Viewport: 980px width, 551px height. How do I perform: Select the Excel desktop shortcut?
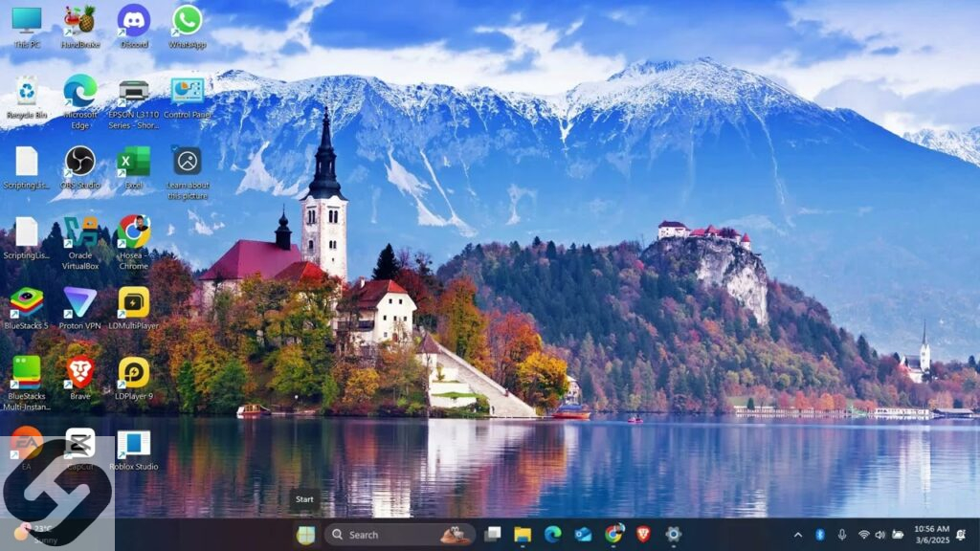(x=134, y=167)
